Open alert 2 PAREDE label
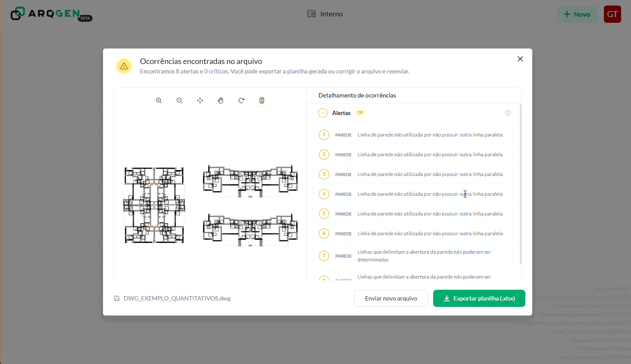 [343, 155]
